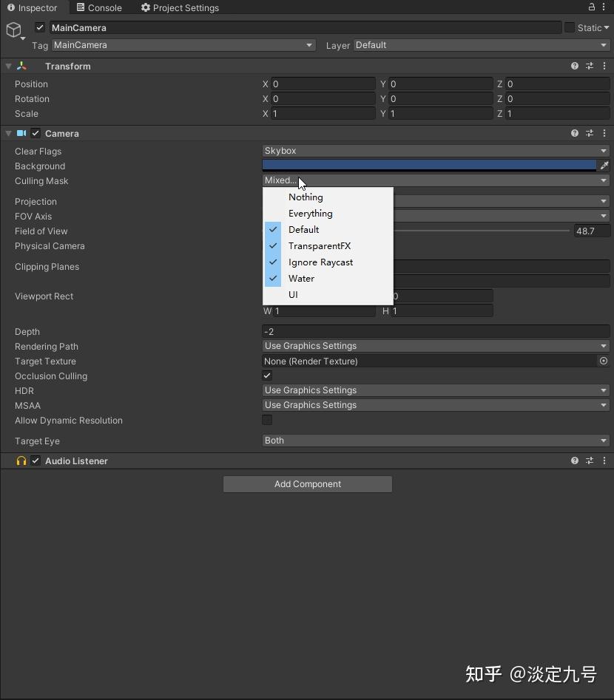Click the Audio Listener headphones icon

pyautogui.click(x=21, y=461)
